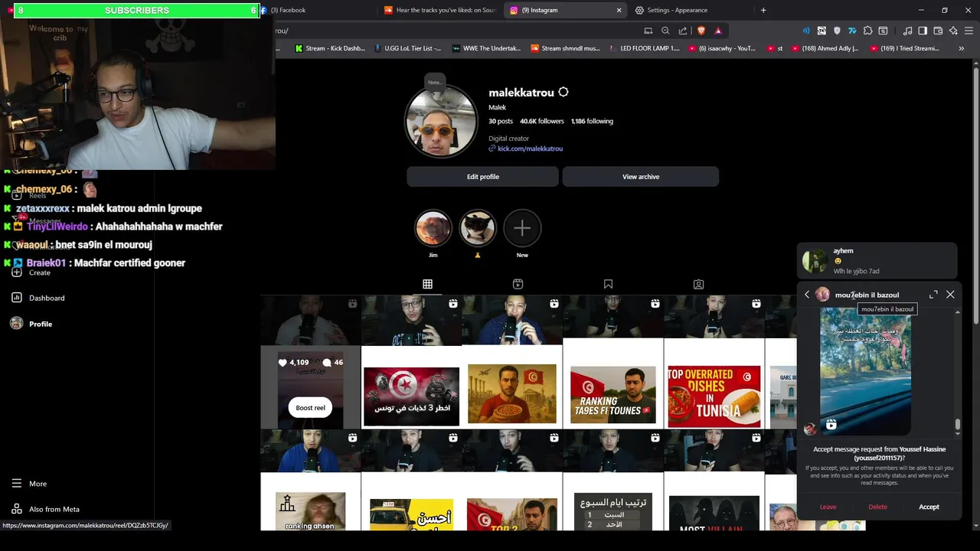Open the Ranking Ta9es Fi Tounes reel

tap(613, 362)
